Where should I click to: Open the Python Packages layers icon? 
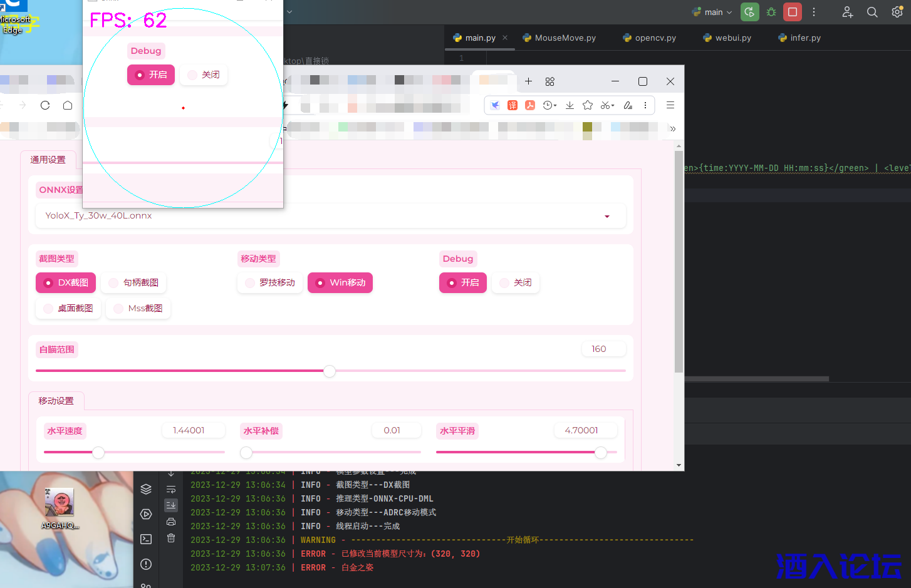146,489
